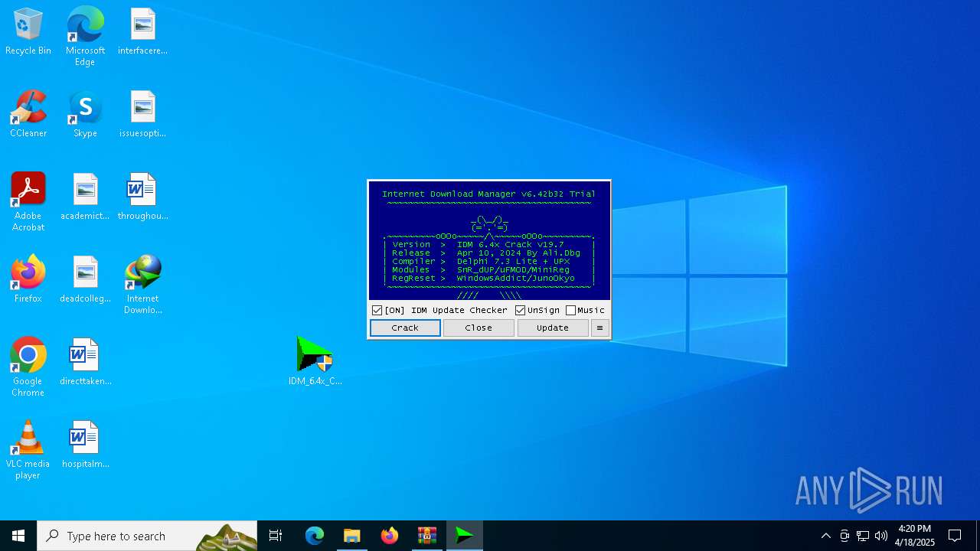The width and height of the screenshot is (980, 551).
Task: Select the CCleaner desktop shortcut
Action: click(28, 115)
